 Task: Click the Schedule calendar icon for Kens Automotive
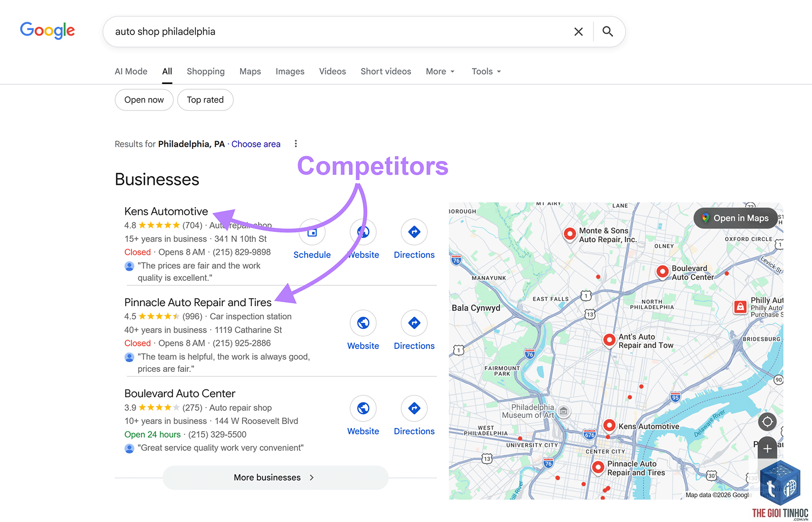tap(312, 232)
